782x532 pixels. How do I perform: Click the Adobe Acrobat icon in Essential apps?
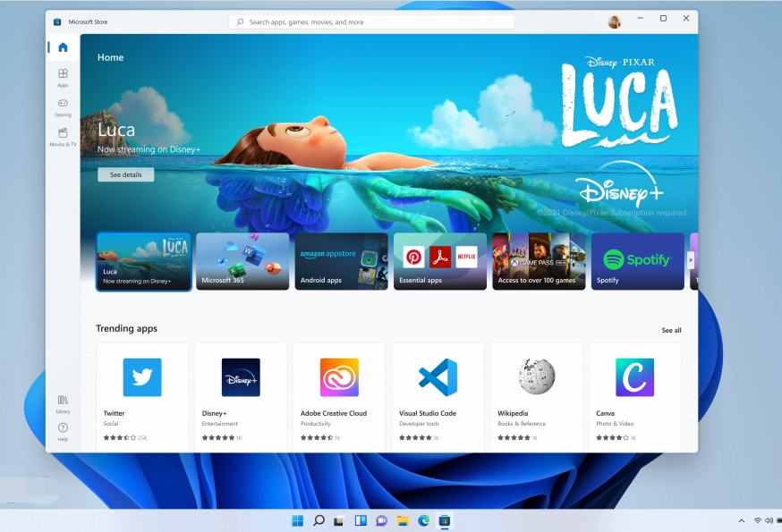pyautogui.click(x=440, y=257)
